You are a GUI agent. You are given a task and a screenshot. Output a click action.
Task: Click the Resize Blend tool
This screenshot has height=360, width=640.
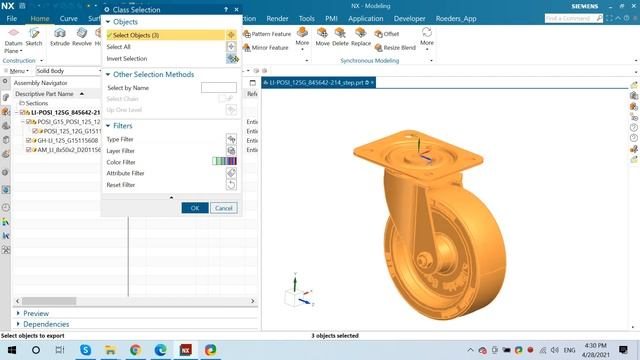coord(395,47)
